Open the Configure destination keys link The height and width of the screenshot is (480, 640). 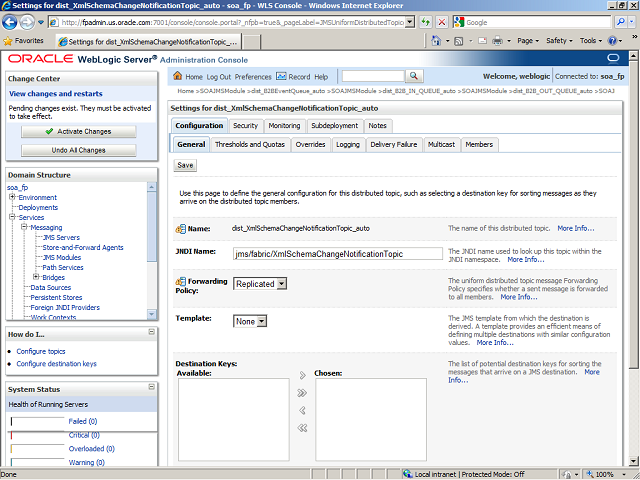click(x=57, y=363)
